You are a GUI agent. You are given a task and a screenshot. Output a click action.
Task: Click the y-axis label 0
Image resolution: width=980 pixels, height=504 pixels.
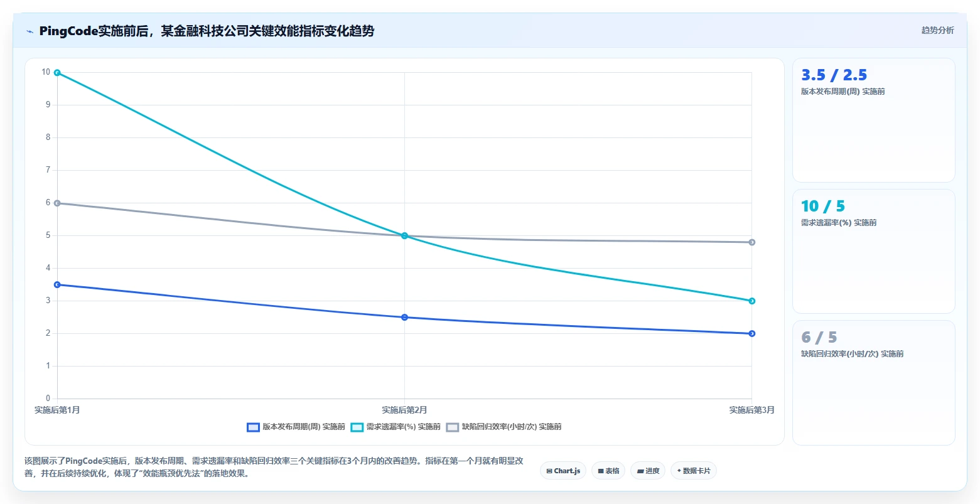(x=48, y=399)
